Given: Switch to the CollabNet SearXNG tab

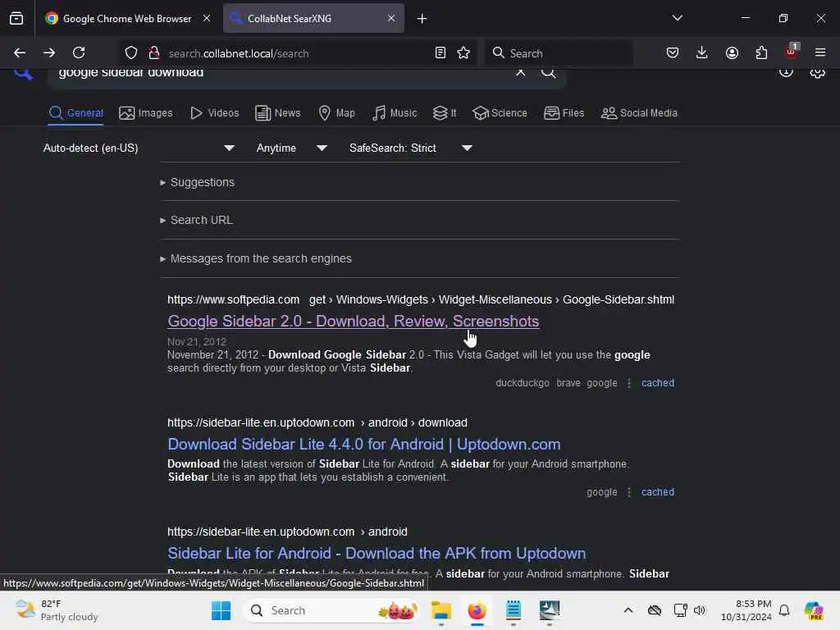Looking at the screenshot, I should point(313,18).
